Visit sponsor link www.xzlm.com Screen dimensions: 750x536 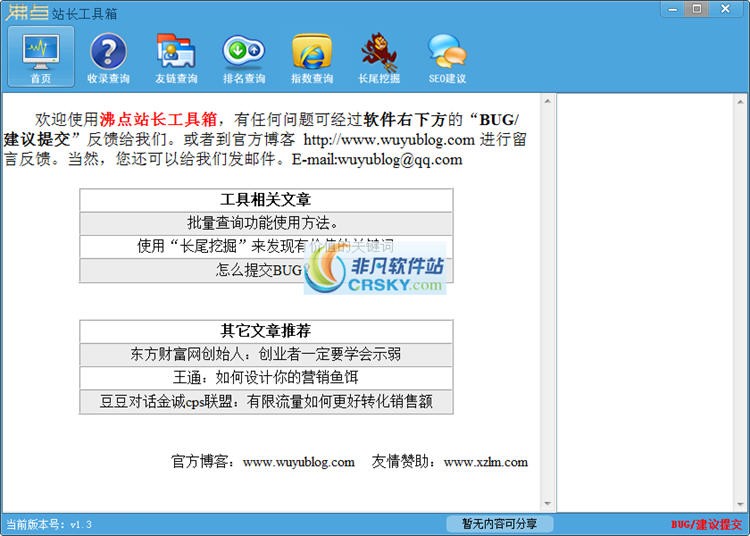[x=485, y=462]
